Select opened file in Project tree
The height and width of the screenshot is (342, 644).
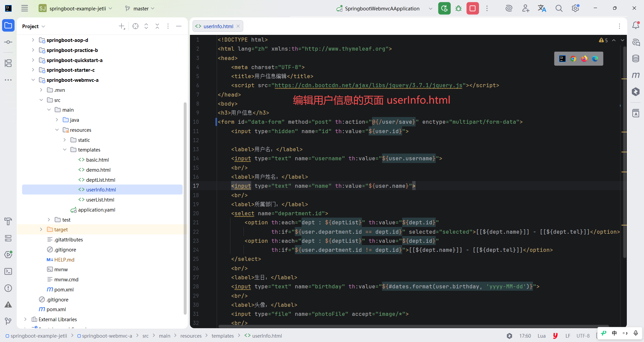coord(136,26)
